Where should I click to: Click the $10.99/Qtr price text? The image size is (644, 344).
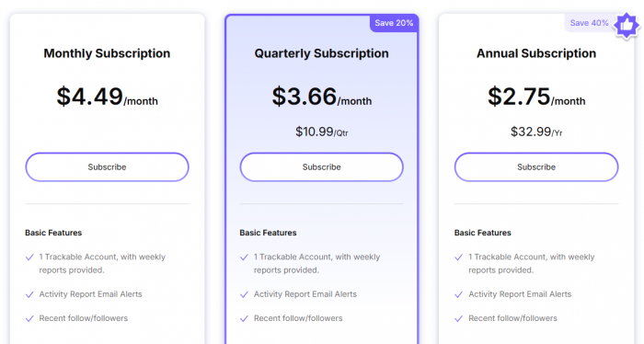(322, 132)
